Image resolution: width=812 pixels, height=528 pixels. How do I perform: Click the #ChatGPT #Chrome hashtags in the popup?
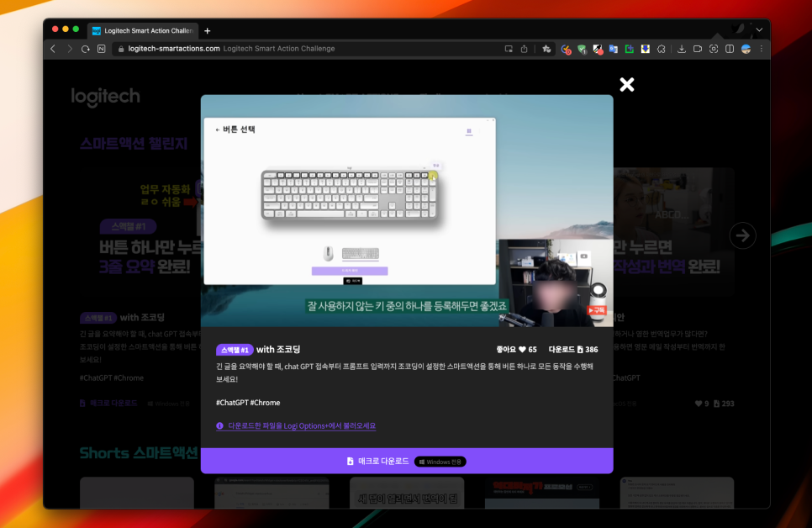(x=248, y=403)
